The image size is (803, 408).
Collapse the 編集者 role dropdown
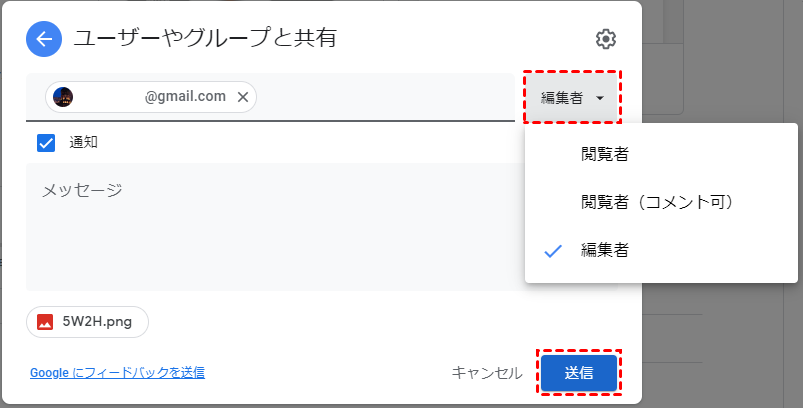572,98
